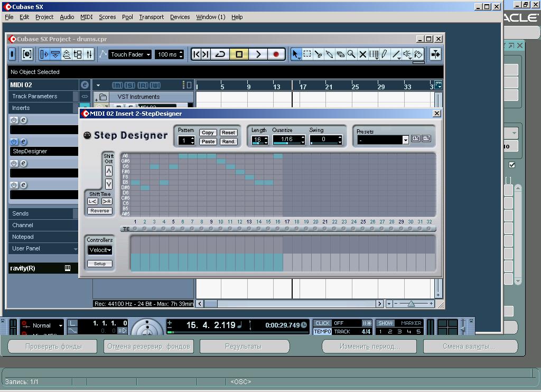Shift time left button

pos(93,201)
